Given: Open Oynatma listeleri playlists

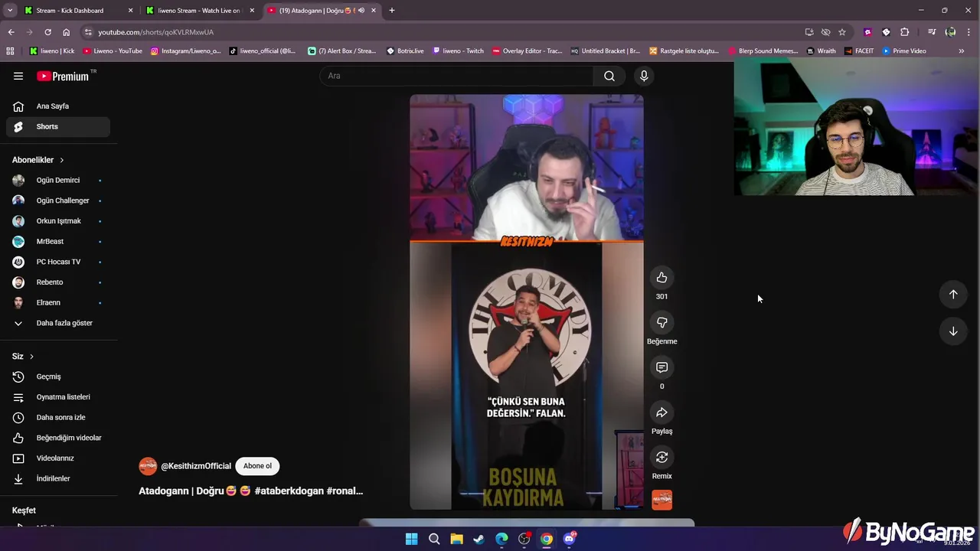Looking at the screenshot, I should coord(58,397).
